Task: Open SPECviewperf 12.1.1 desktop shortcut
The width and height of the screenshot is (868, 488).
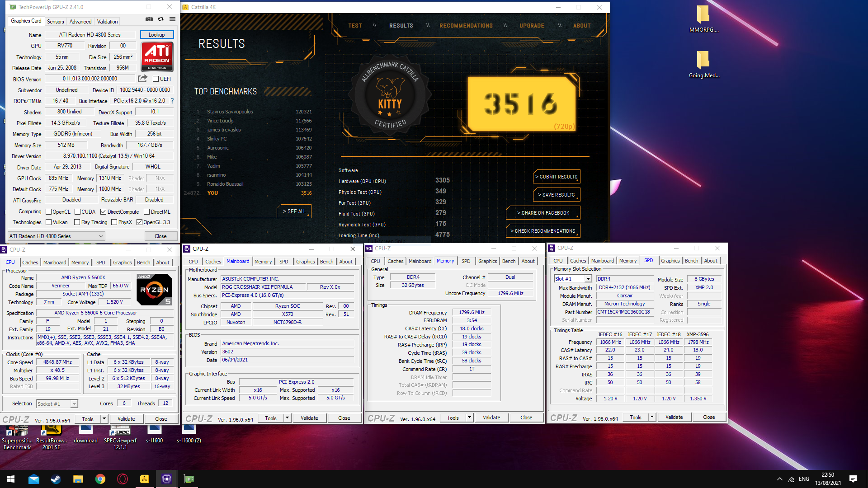Action: [120, 437]
